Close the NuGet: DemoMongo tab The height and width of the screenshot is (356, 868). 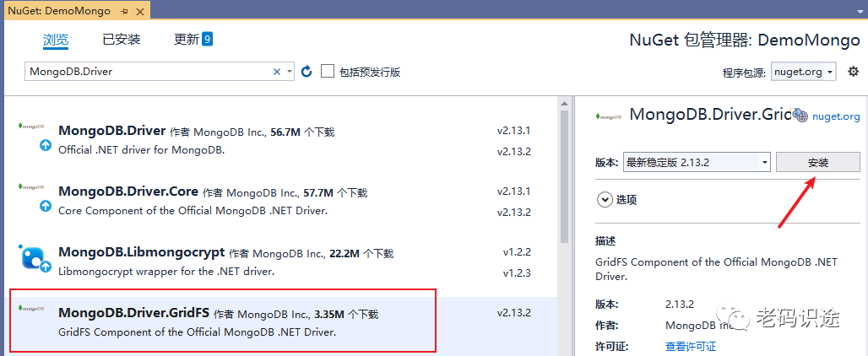(141, 11)
